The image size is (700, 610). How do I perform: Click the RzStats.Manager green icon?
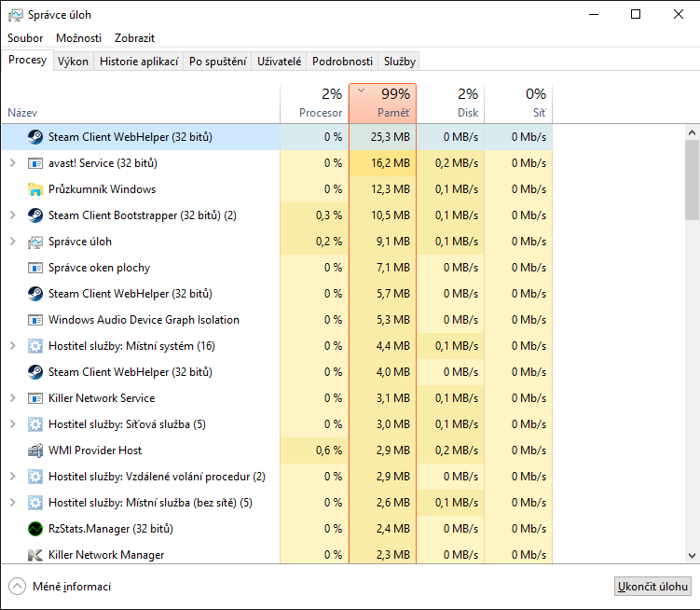35,529
